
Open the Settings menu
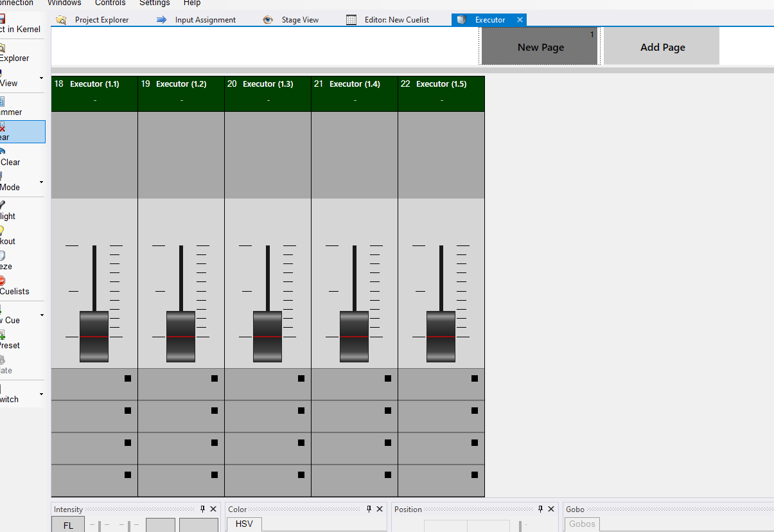(154, 3)
